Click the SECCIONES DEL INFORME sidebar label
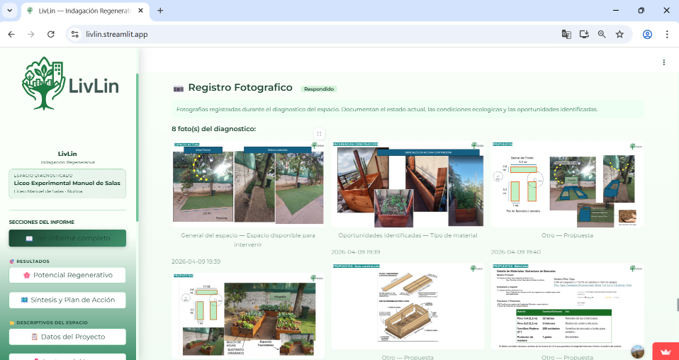679x360 pixels. [x=42, y=222]
